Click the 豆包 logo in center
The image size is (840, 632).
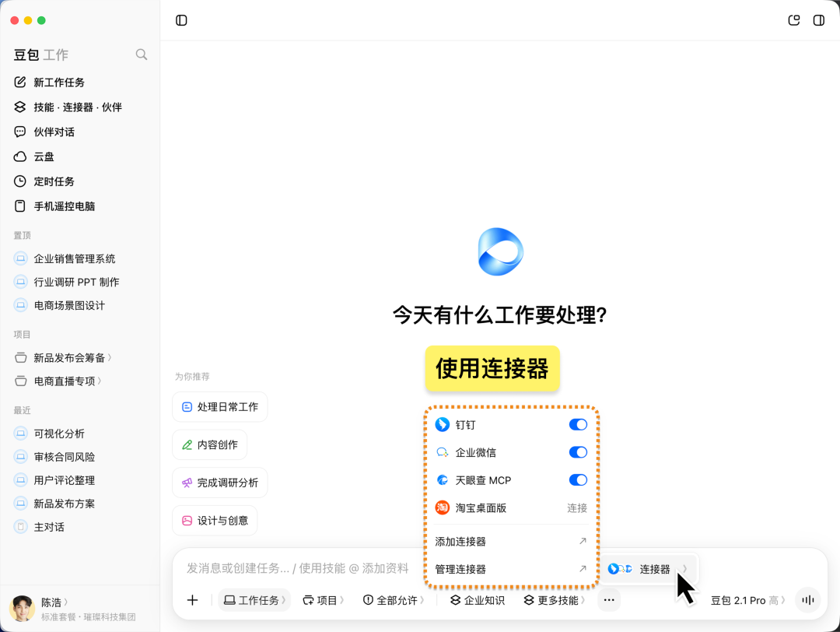[500, 251]
